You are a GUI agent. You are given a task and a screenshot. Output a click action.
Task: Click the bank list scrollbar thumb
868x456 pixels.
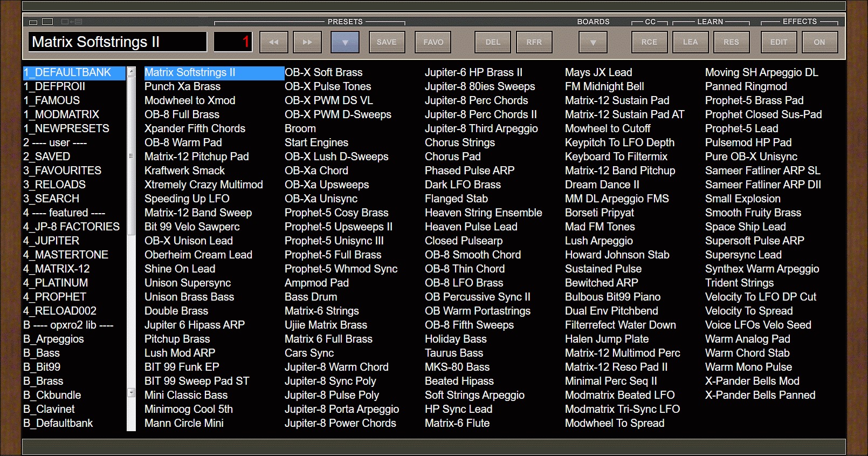point(131,156)
